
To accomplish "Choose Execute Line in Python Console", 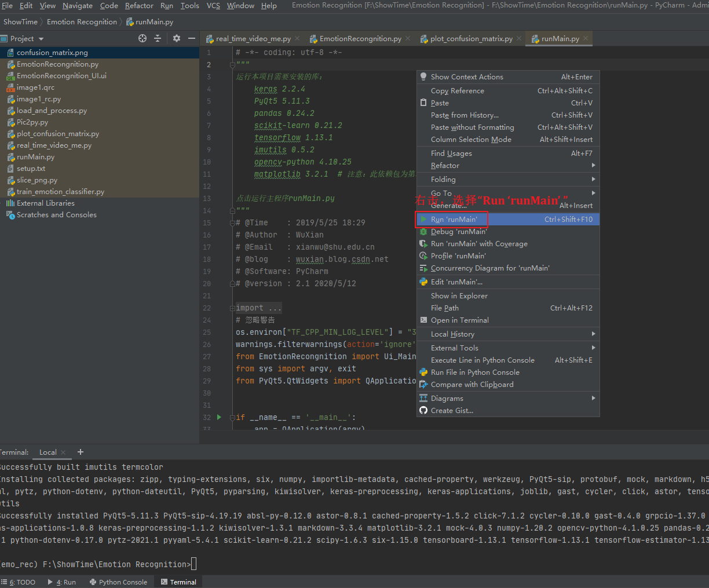I will (x=508, y=360).
